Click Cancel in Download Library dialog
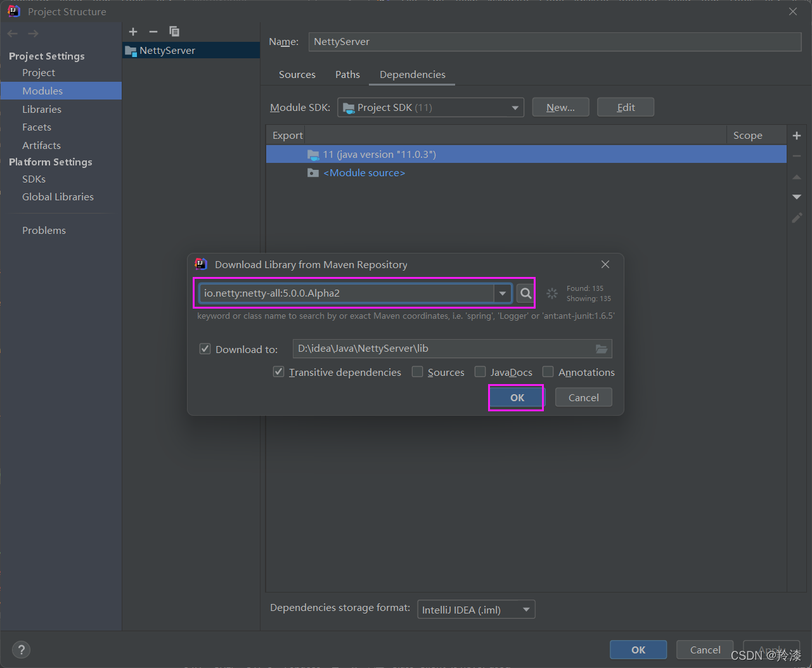The height and width of the screenshot is (668, 812). pos(583,397)
